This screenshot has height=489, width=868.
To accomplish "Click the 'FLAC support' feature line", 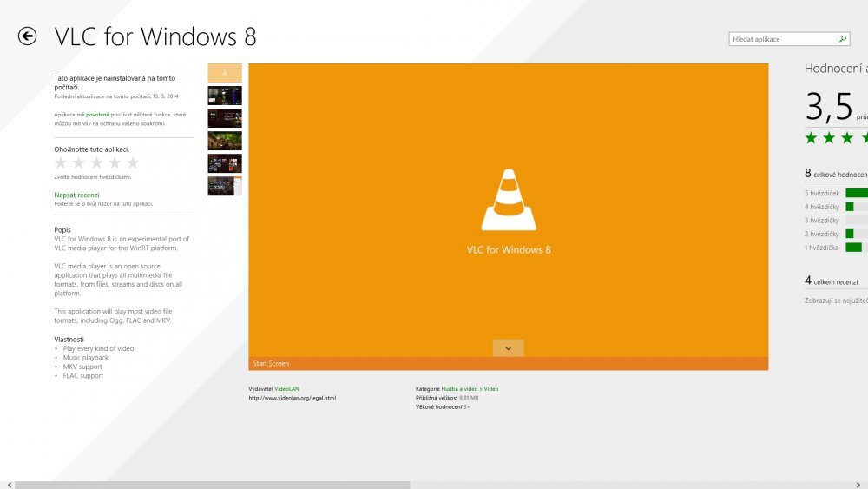I will pos(83,375).
